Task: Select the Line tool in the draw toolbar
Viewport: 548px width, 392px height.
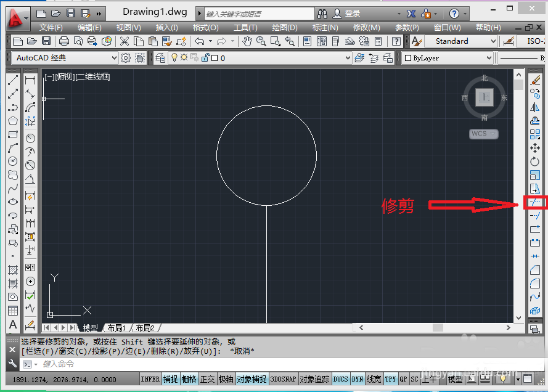Action: tap(13, 80)
